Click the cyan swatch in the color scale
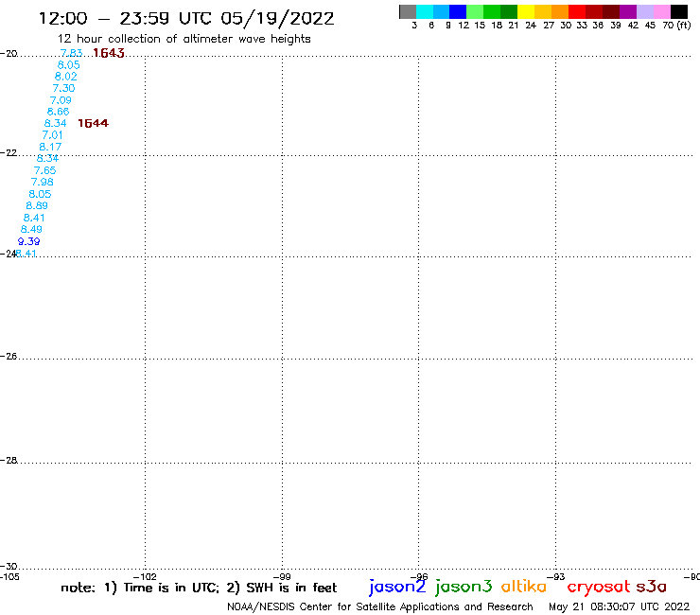Image resolution: width=700 pixels, height=615 pixels. pos(425,12)
